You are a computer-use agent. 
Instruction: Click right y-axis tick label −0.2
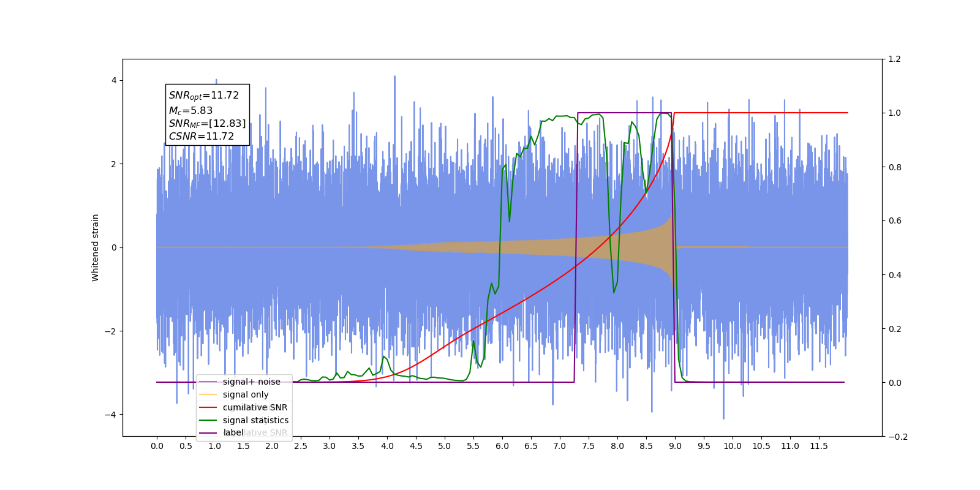click(x=898, y=437)
